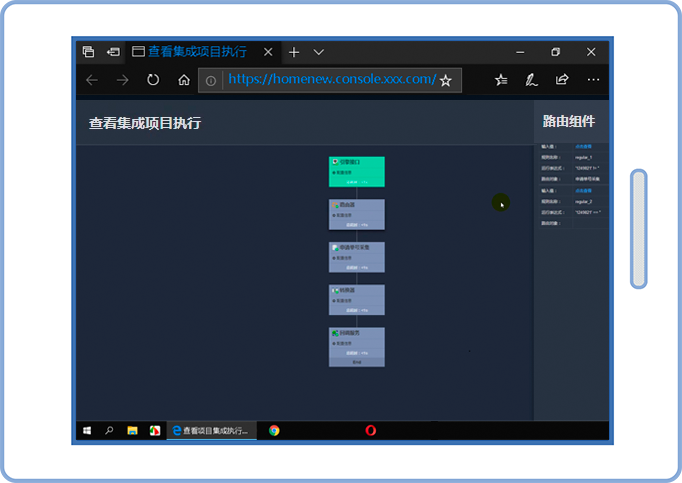This screenshot has height=483, width=682.
Task: Click the set-aside tabs icon
Action: point(114,52)
